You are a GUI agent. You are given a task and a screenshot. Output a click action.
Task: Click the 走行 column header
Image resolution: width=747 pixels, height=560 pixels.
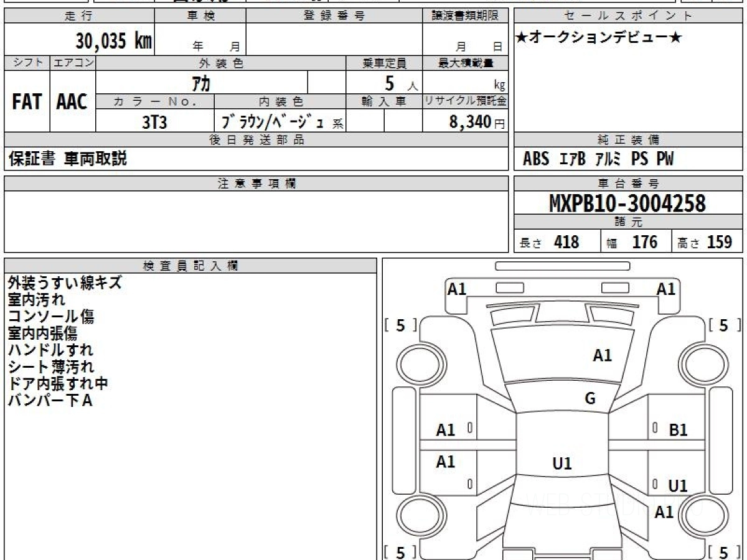tap(79, 16)
